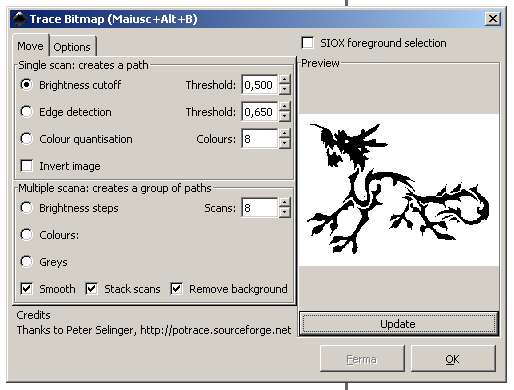
Task: Click the Brightness cutoff Threshold field
Action: pos(260,85)
